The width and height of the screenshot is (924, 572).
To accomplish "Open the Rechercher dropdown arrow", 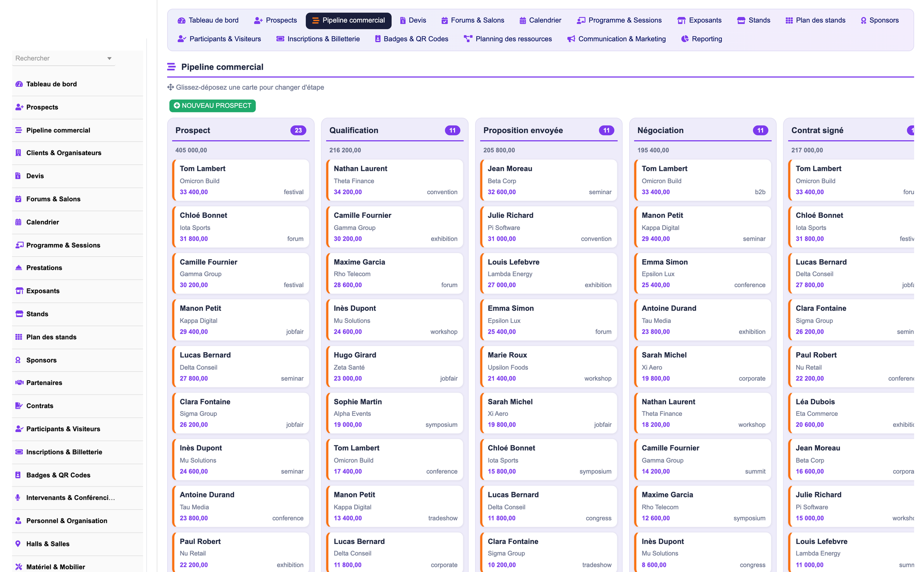I will (x=109, y=58).
